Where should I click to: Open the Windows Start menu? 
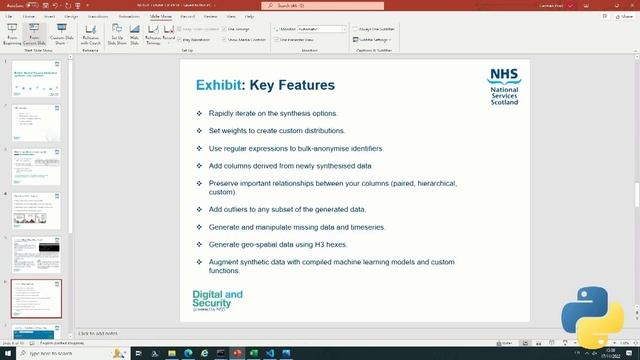(x=8, y=353)
